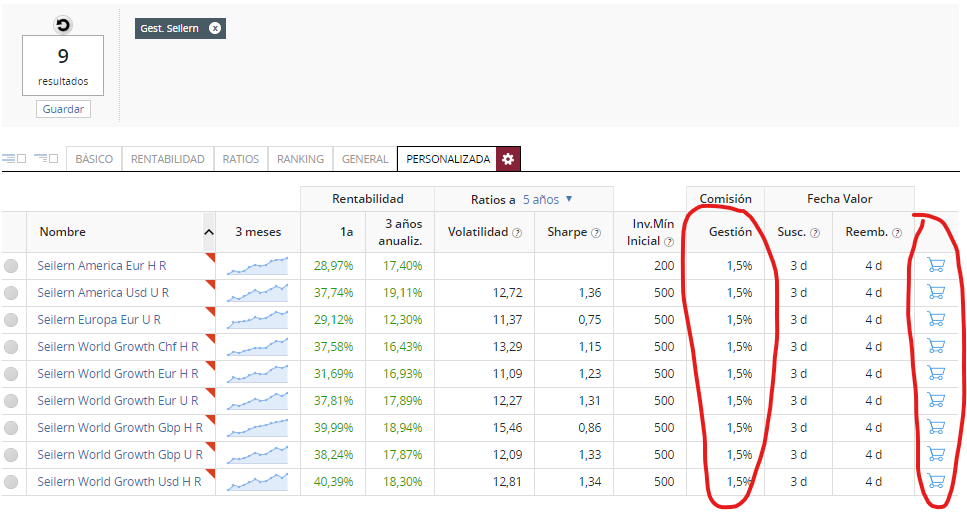
Task: Click the 0,75 Sharpe value
Action: [590, 320]
